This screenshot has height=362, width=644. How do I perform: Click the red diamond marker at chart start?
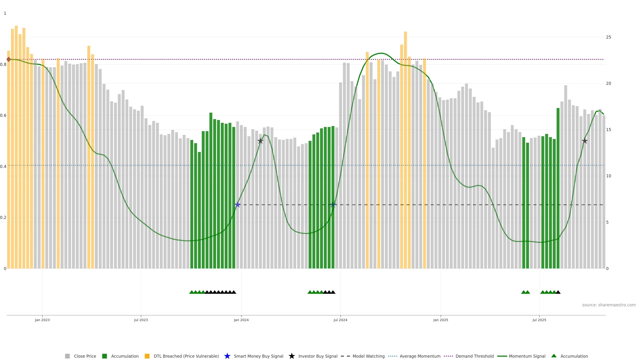tap(9, 59)
